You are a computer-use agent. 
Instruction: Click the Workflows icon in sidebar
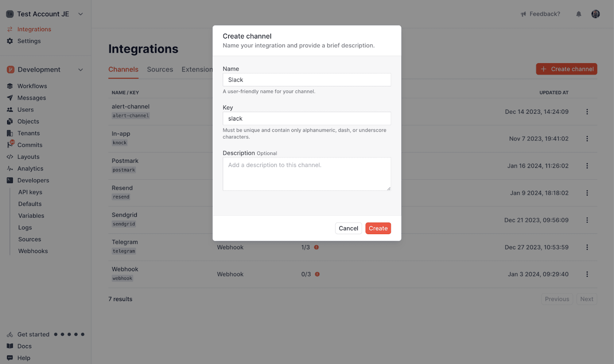pos(10,86)
